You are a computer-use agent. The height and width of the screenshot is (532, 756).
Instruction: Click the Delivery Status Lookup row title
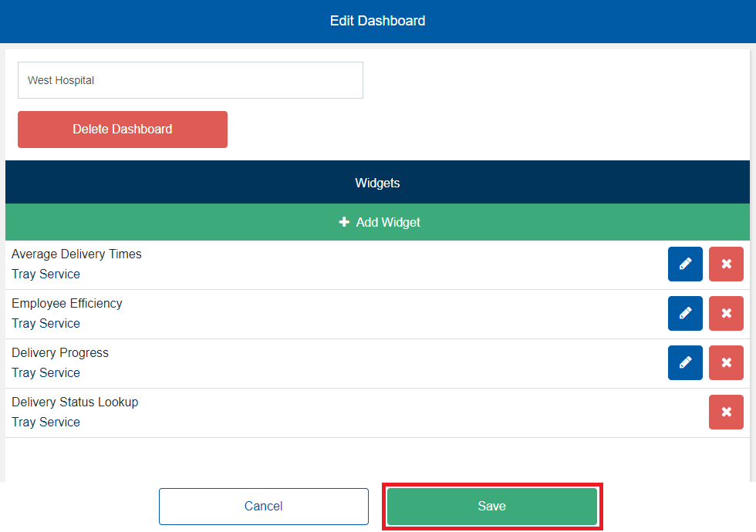75,402
